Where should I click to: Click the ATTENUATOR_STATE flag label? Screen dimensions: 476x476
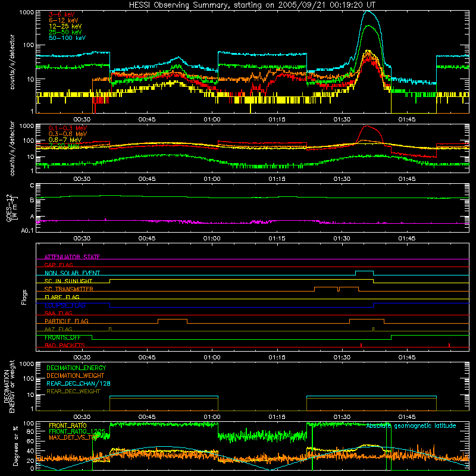pyautogui.click(x=72, y=257)
